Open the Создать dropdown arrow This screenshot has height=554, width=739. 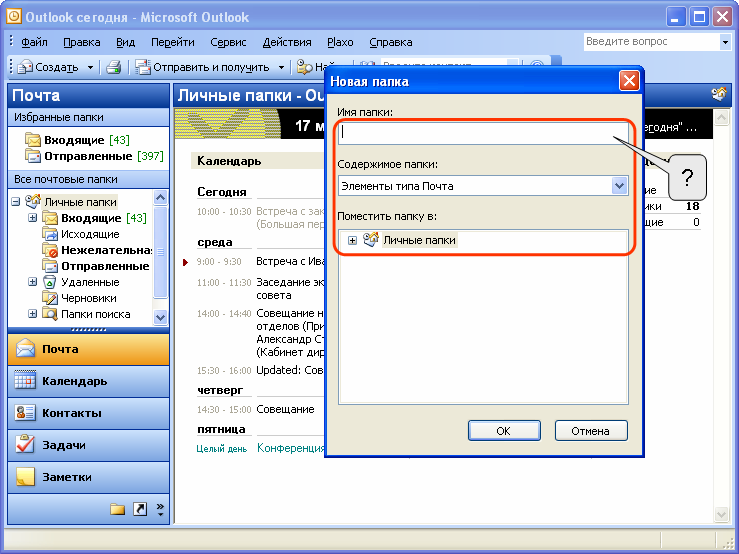[x=90, y=67]
